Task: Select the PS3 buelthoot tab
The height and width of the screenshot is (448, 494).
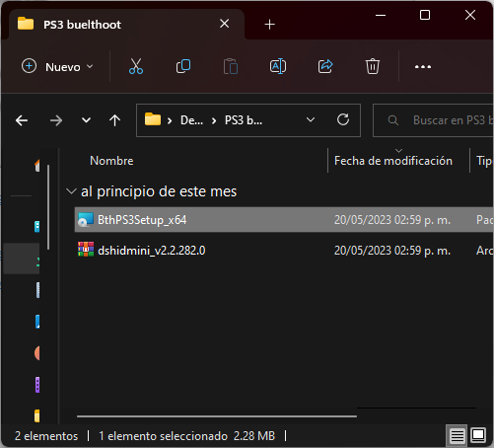Action: (x=126, y=25)
